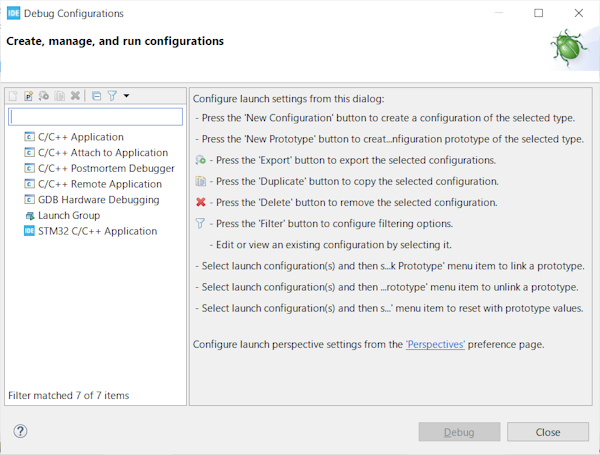Click the New Prototype toolbar icon
Viewport: 600px width, 455px height.
pyautogui.click(x=29, y=96)
